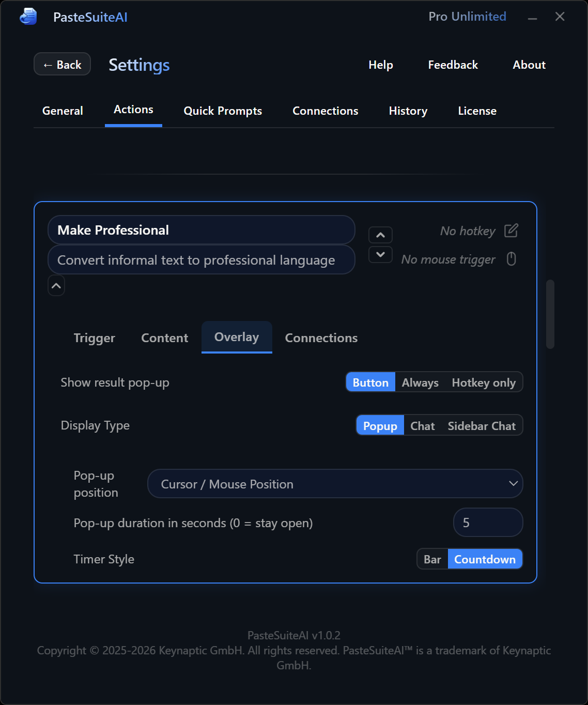The height and width of the screenshot is (705, 588).
Task: Open the action's Connections sub-tab
Action: (x=321, y=338)
